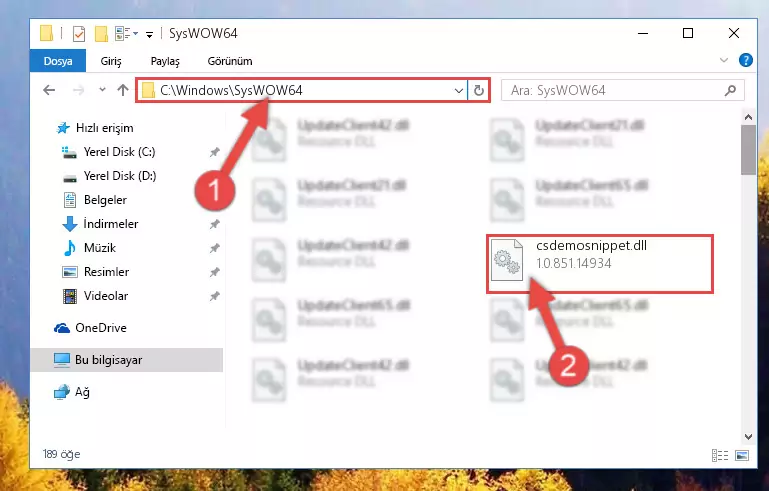This screenshot has width=769, height=491.
Task: Open Customize Quick Access Toolbar arrow
Action: click(x=150, y=34)
